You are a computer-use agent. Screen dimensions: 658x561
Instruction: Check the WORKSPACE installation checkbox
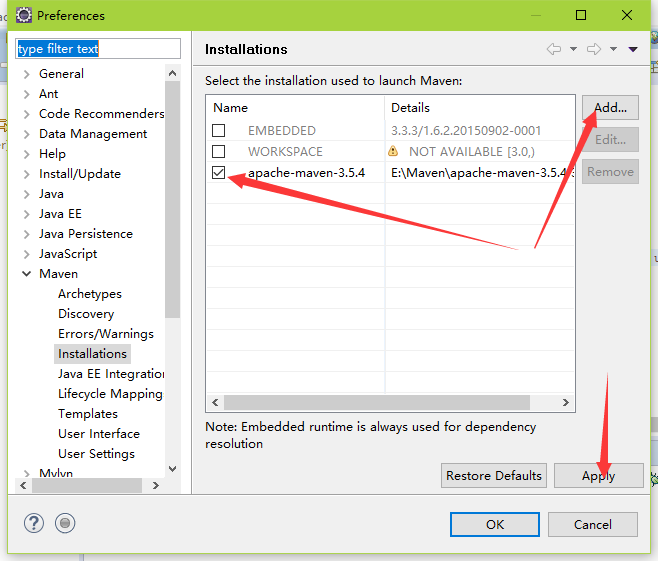(218, 151)
